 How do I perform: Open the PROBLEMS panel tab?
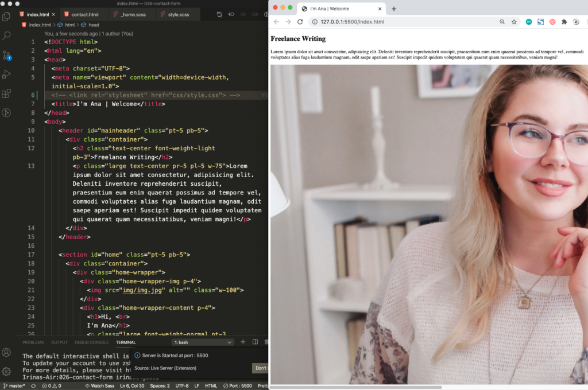pyautogui.click(x=33, y=342)
